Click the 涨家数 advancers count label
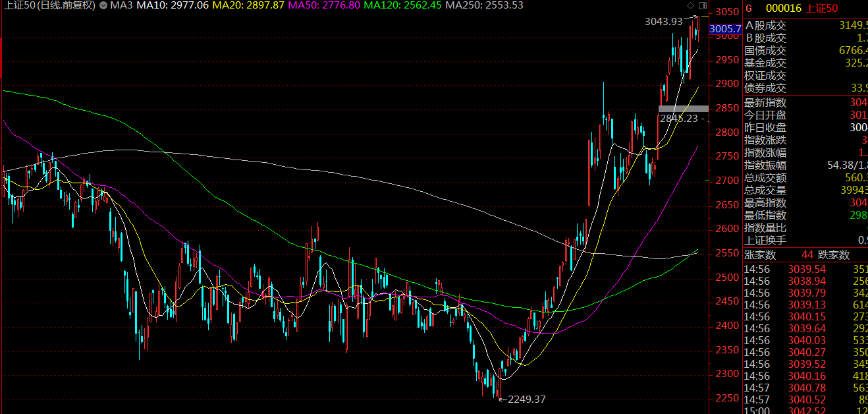 760,255
